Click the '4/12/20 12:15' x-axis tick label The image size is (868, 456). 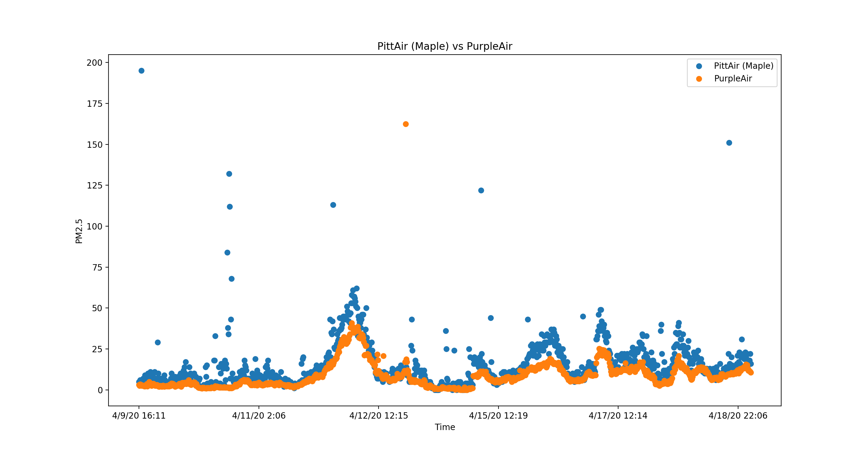(x=379, y=416)
